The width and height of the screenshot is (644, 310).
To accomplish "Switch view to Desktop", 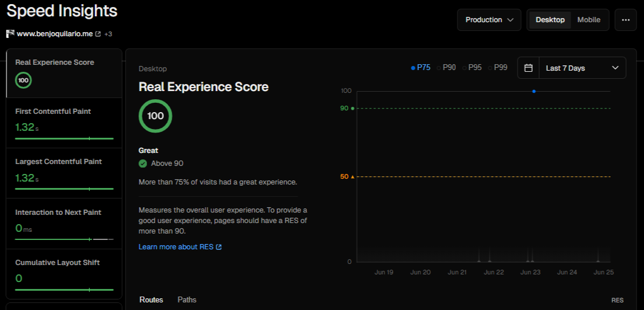I will tap(550, 20).
